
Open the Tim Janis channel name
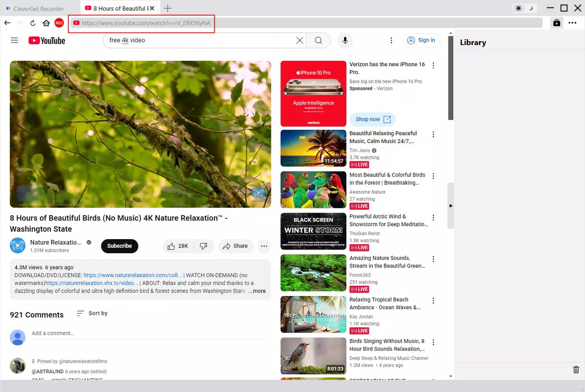(360, 150)
